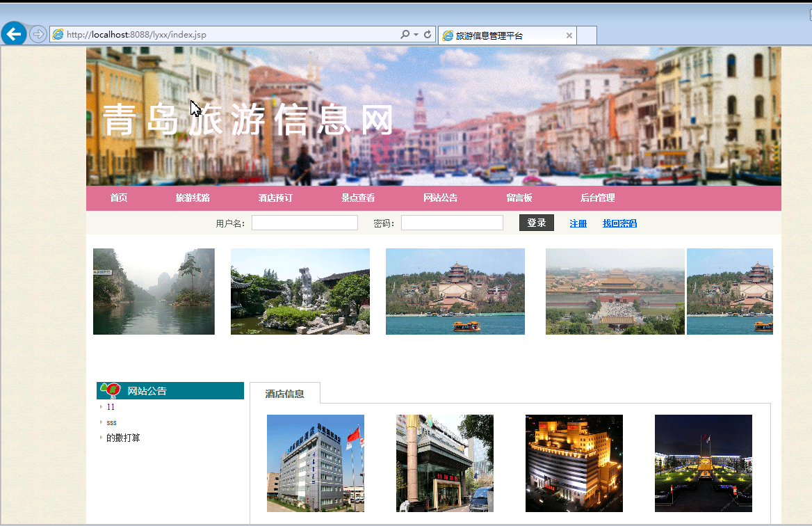The height and width of the screenshot is (526, 812).
Task: Select 景点查看 in the navigation bar
Action: click(x=358, y=198)
